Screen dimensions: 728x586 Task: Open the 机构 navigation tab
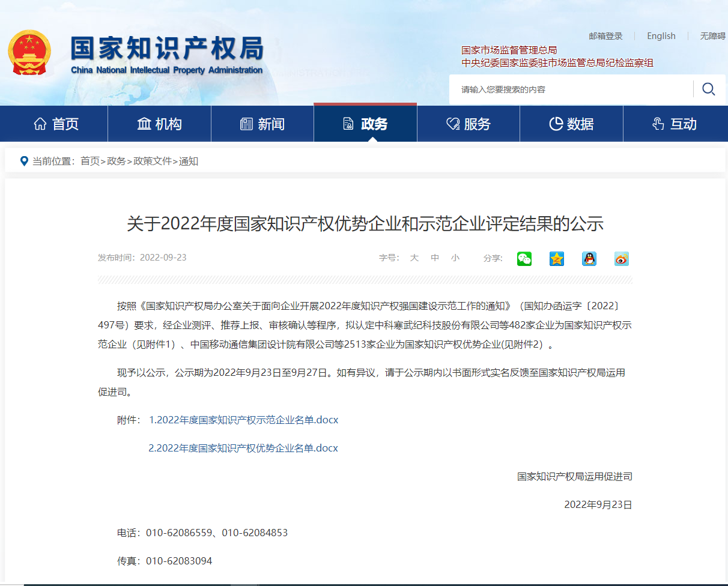[159, 124]
